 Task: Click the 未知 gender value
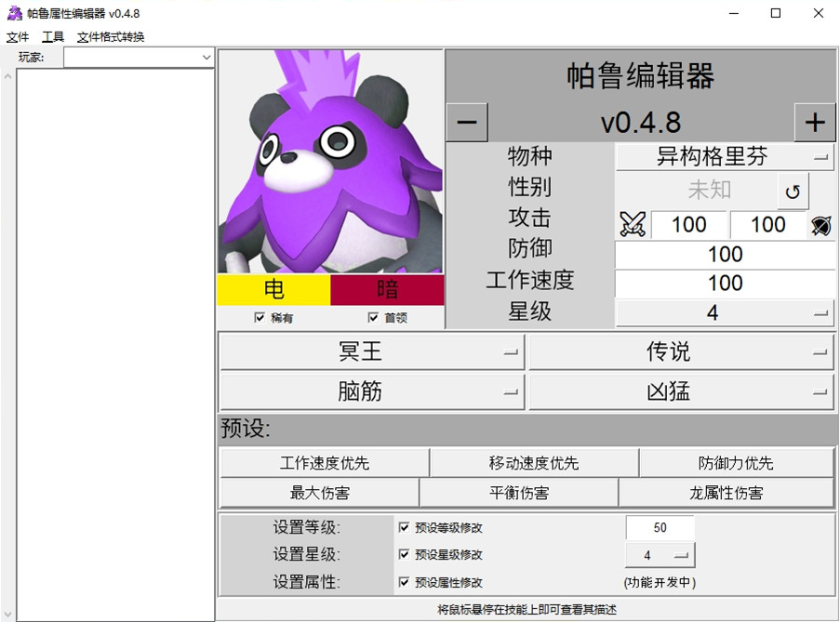pos(709,190)
